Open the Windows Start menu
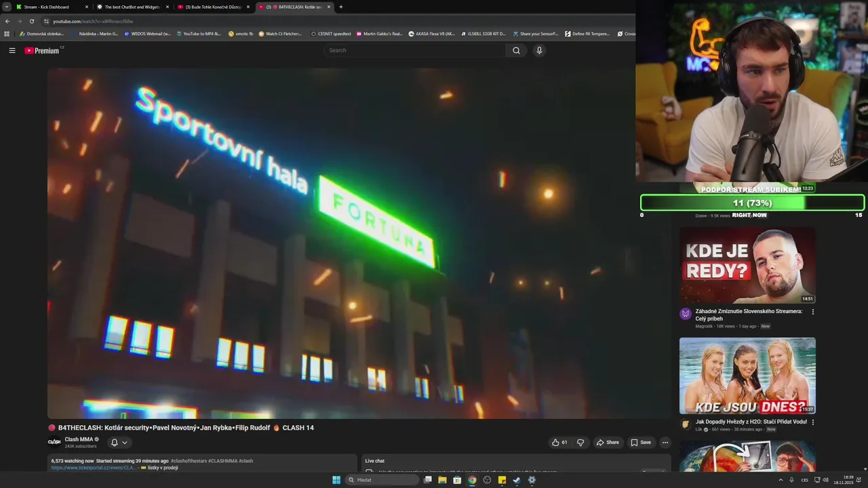 coord(336,480)
